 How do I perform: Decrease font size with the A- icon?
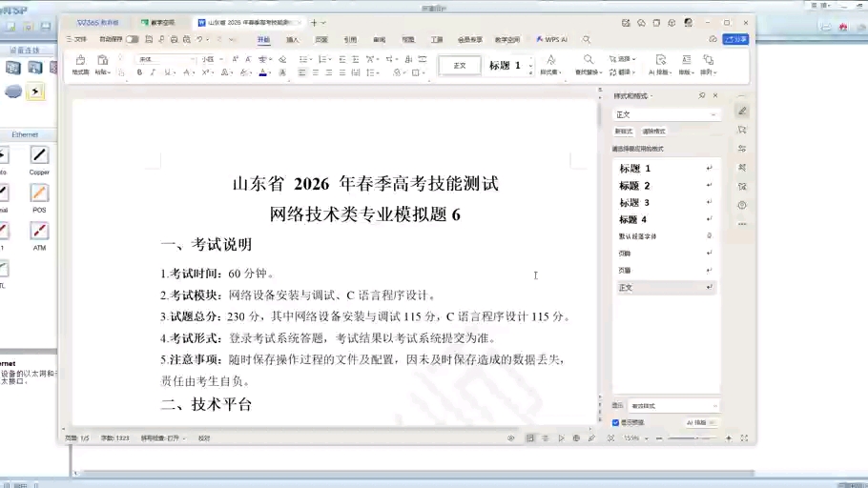pyautogui.click(x=248, y=59)
